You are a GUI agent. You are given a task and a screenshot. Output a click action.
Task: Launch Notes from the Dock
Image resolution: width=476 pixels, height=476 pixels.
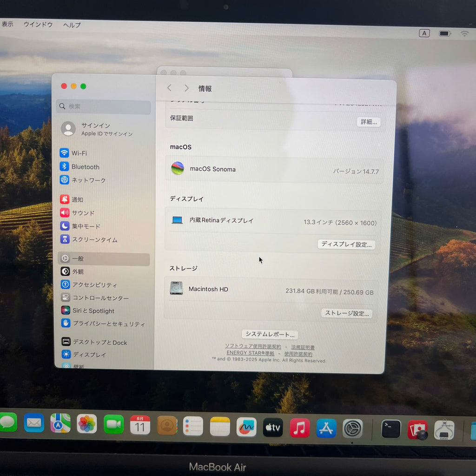[220, 427]
